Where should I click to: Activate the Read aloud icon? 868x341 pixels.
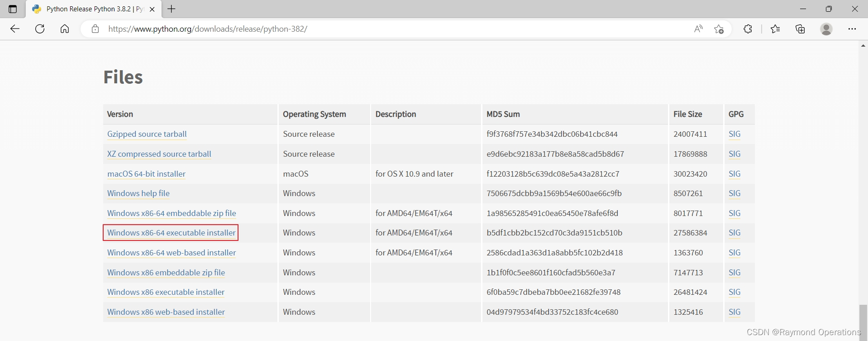pos(698,29)
